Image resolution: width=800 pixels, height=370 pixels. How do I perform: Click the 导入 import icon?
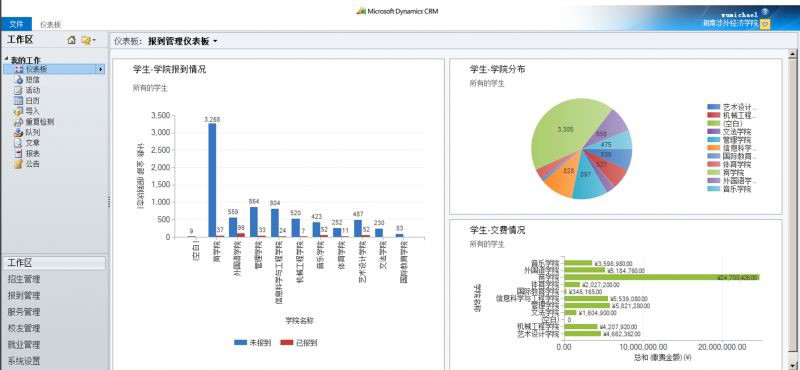click(x=18, y=111)
